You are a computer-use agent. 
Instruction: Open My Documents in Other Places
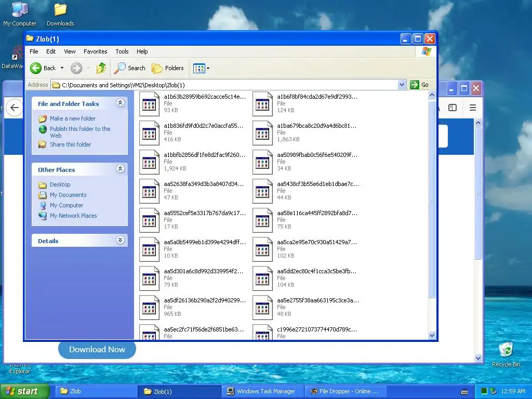[x=68, y=195]
